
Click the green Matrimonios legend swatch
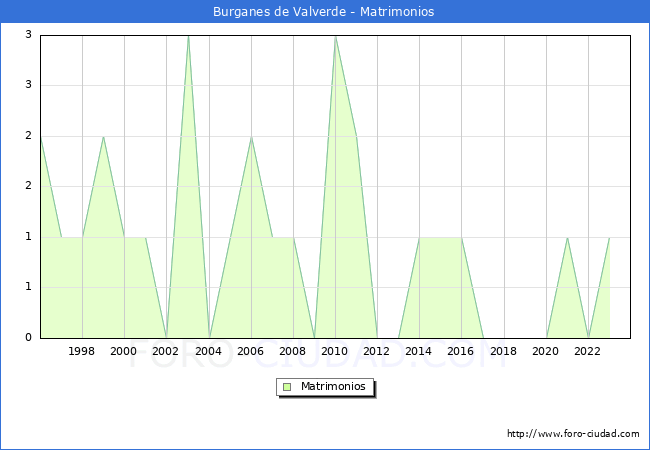click(x=287, y=387)
